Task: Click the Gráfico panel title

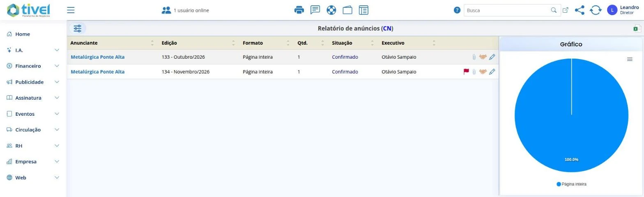Action: pos(571,44)
